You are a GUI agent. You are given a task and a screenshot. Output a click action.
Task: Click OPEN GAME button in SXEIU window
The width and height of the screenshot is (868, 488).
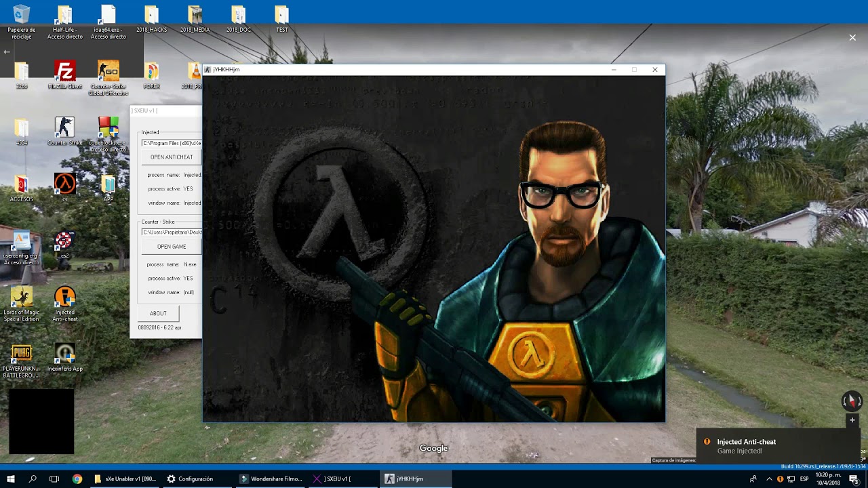click(172, 247)
